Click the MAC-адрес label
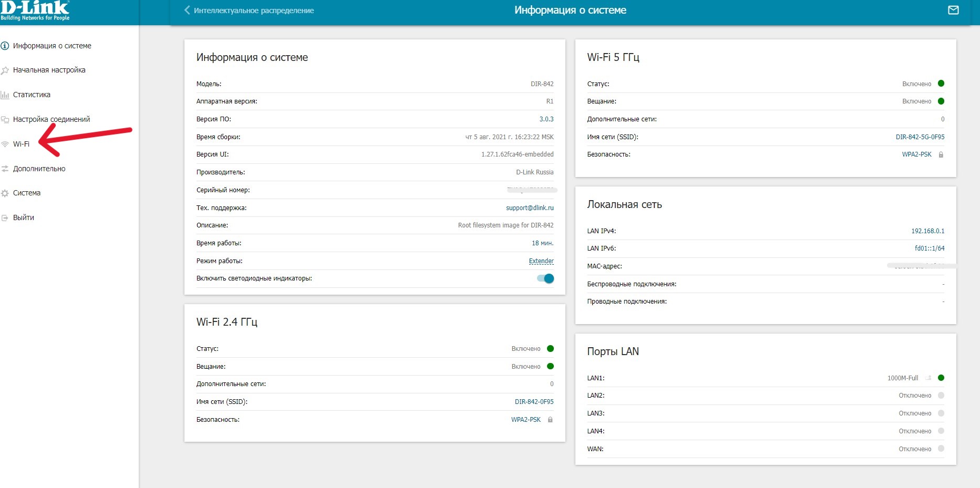Screen dimensions: 980x488 click(604, 266)
